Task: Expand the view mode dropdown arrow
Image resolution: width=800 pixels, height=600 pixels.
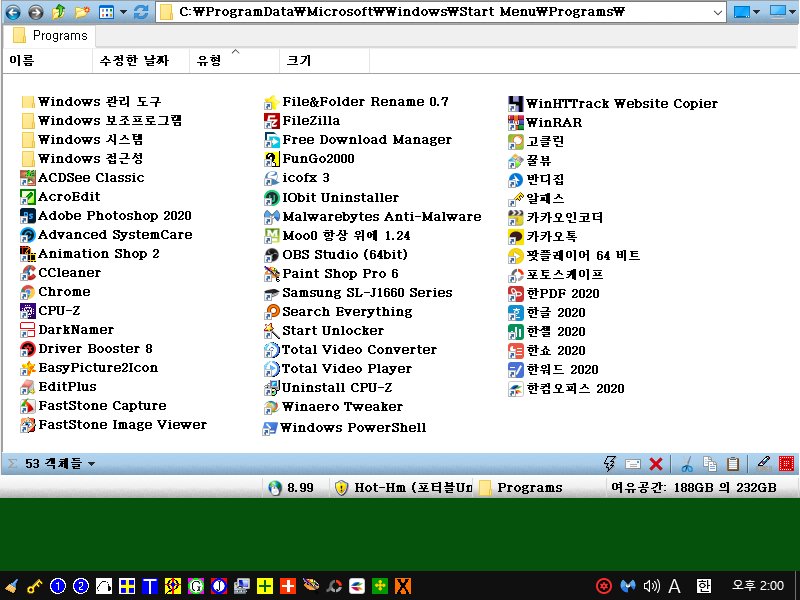Action: coord(123,12)
